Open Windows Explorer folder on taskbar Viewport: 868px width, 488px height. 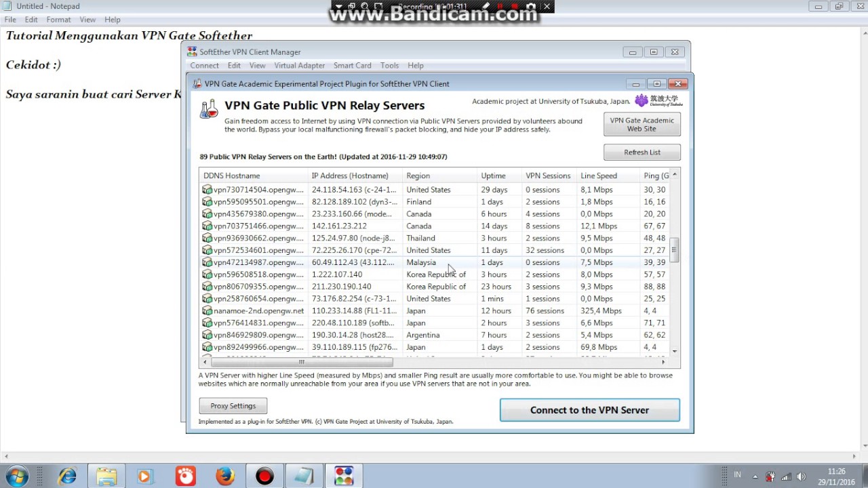(106, 476)
